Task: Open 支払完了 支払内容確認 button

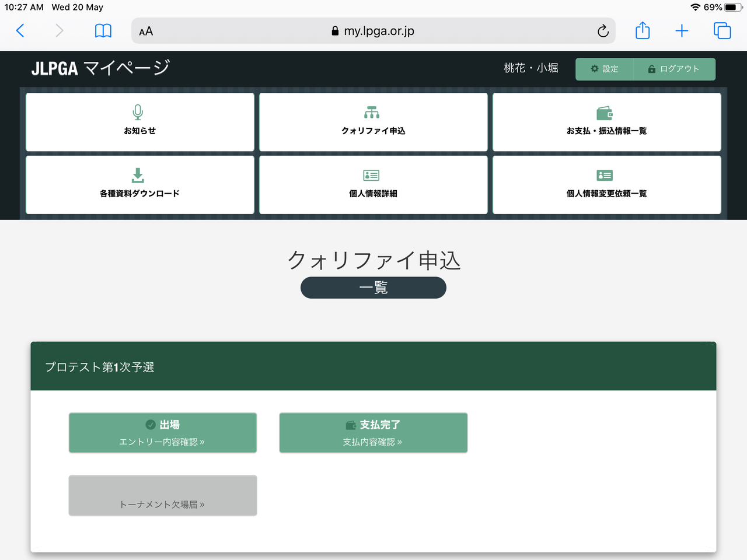Action: pyautogui.click(x=373, y=433)
